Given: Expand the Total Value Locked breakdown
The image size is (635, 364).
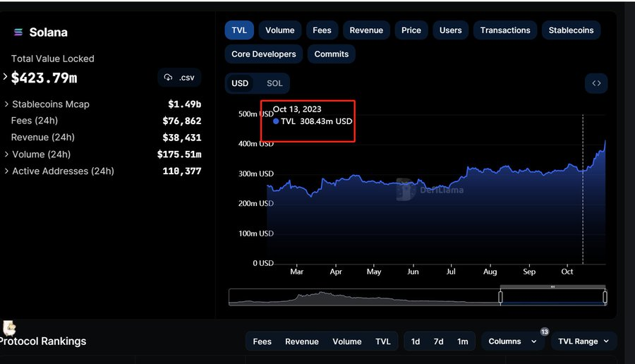Looking at the screenshot, I should click(x=6, y=77).
